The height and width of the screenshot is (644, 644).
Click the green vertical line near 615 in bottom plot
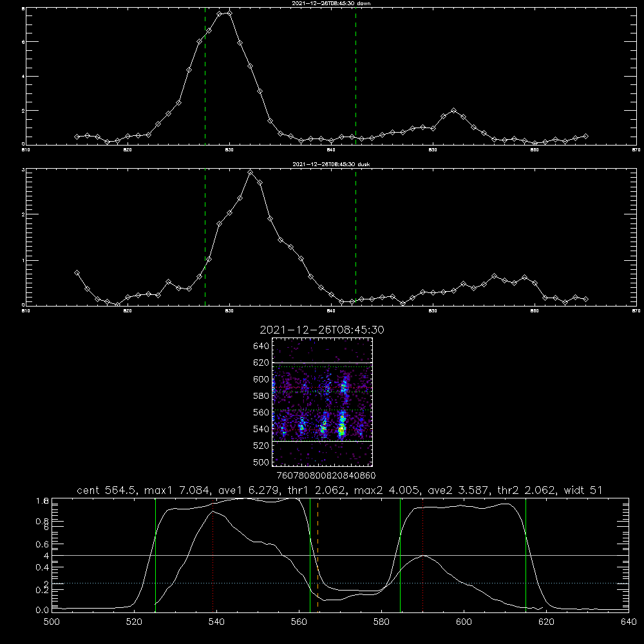[526, 555]
